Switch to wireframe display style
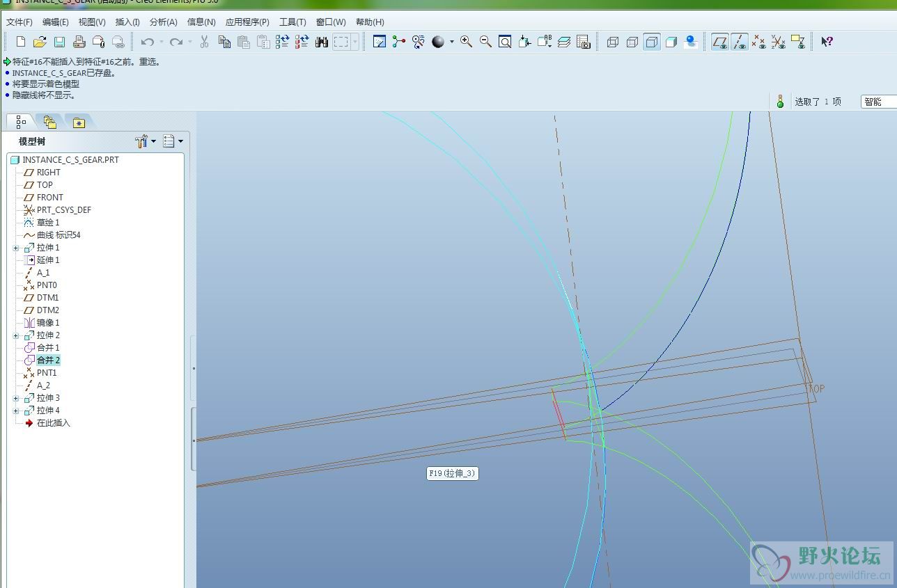This screenshot has width=897, height=588. (613, 42)
